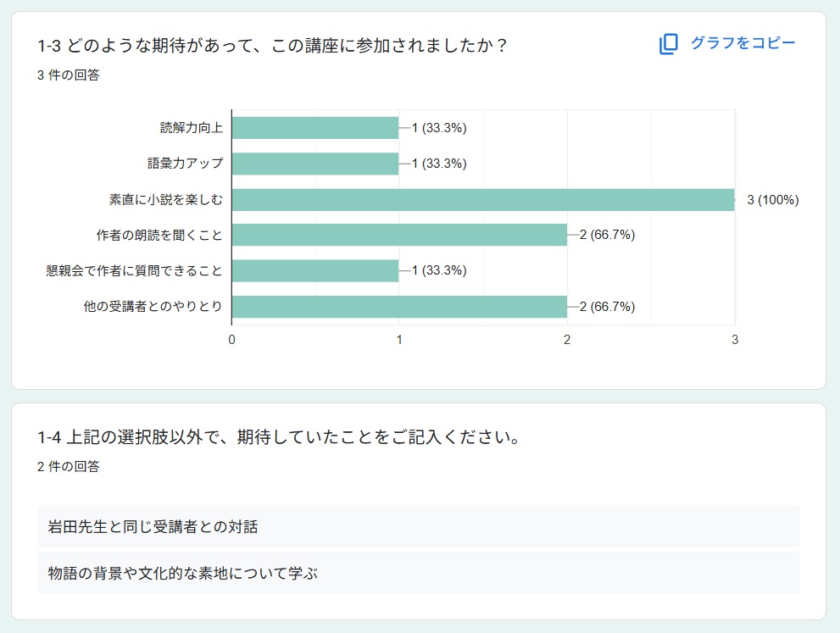Image resolution: width=840 pixels, height=633 pixels.
Task: Click the 素直に小説を楽しむ bar
Action: (482, 200)
